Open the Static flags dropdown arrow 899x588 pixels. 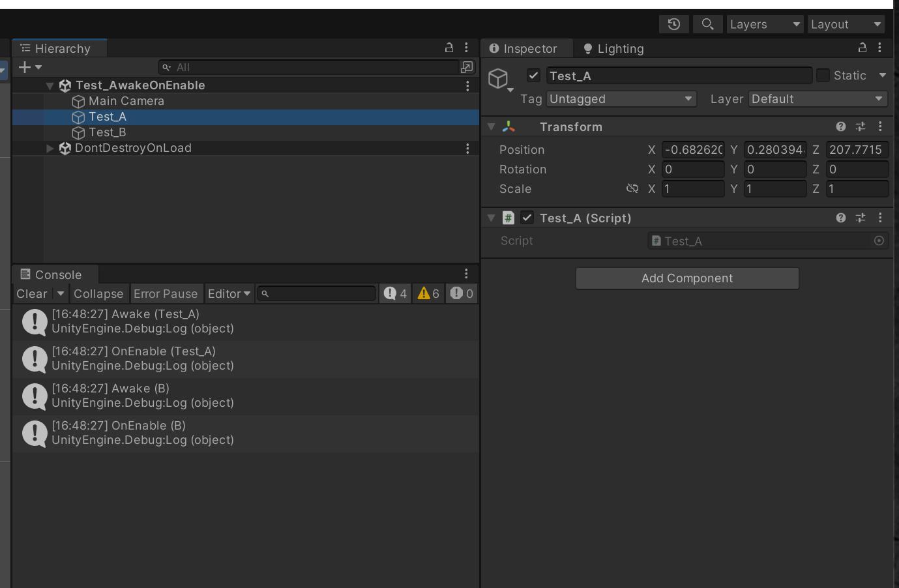(x=883, y=76)
